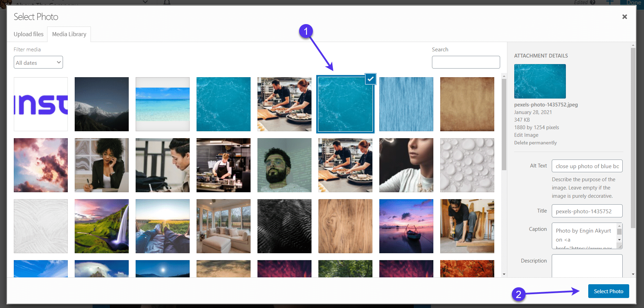Click the media grid scrollbar down arrow
644x308 pixels.
coord(504,274)
